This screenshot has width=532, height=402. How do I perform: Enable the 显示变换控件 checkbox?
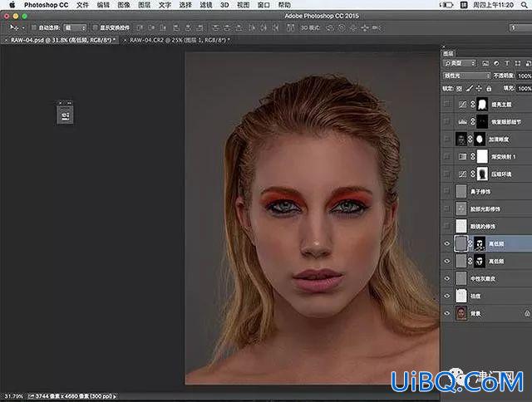point(95,27)
